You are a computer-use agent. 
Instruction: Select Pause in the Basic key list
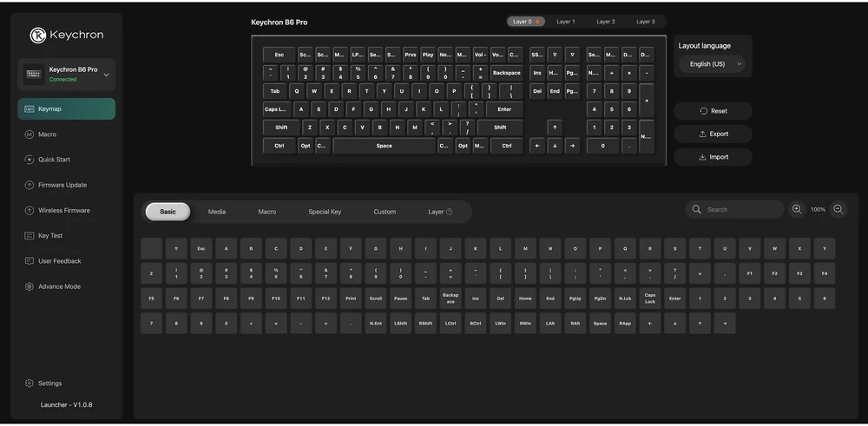[401, 298]
